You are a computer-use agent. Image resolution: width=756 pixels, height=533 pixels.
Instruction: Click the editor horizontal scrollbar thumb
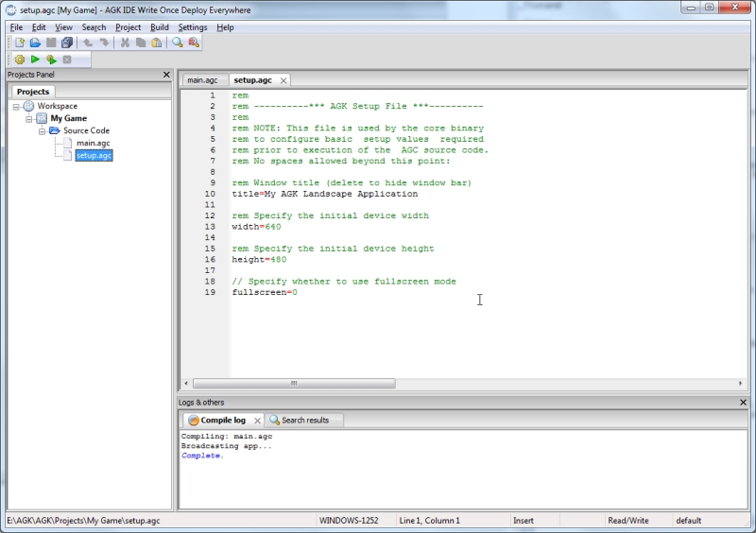[x=294, y=383]
